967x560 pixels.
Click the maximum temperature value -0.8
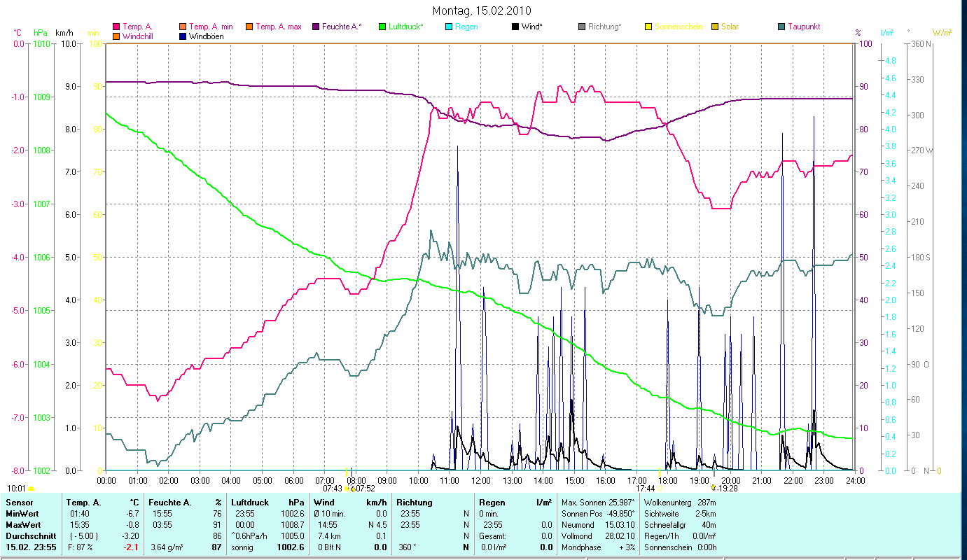(x=132, y=524)
